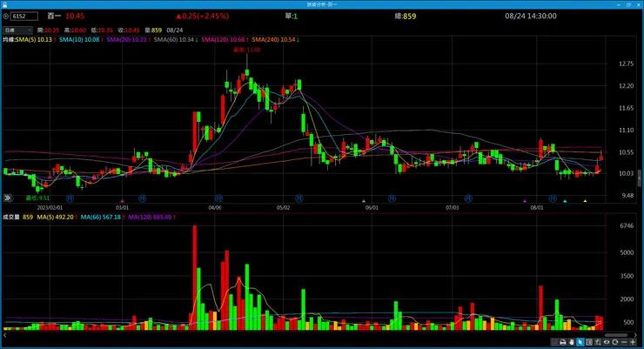Click the timestamp 08/24 14:30:00

click(x=531, y=16)
